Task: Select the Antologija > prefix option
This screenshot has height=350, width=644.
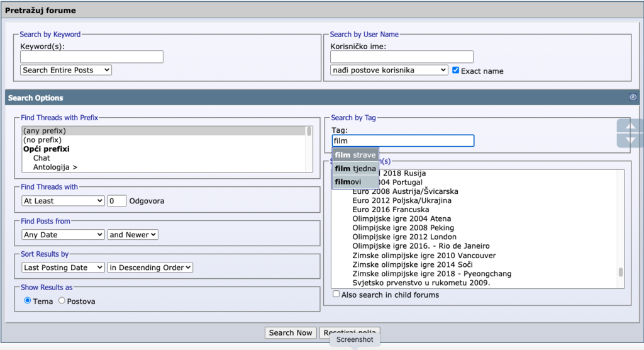Action: 164,167
